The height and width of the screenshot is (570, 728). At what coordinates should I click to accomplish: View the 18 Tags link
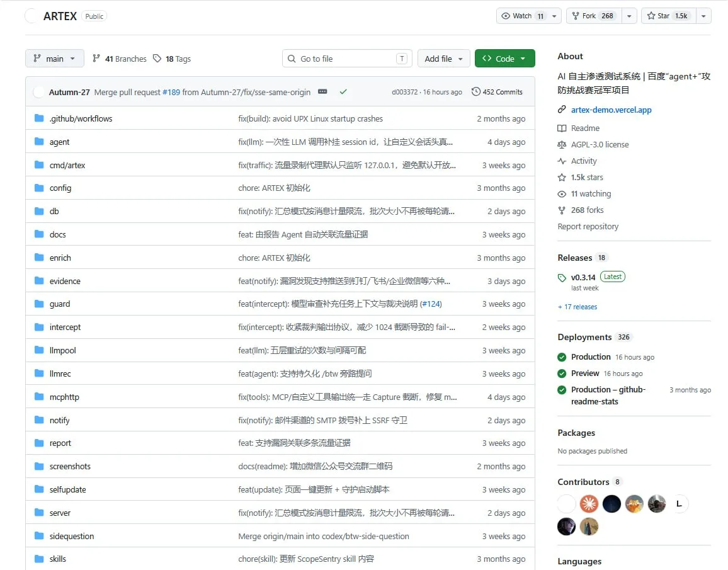point(173,59)
